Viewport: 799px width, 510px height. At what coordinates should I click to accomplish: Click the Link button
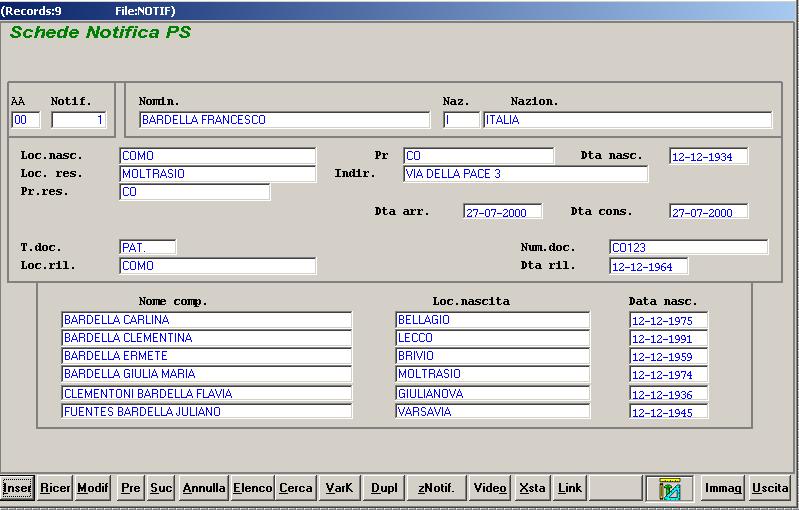pyautogui.click(x=570, y=488)
